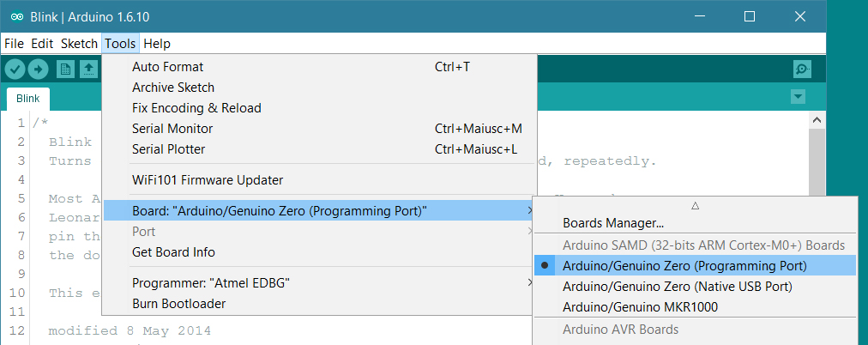
Task: Click the Open sketch toolbar icon
Action: click(x=88, y=70)
